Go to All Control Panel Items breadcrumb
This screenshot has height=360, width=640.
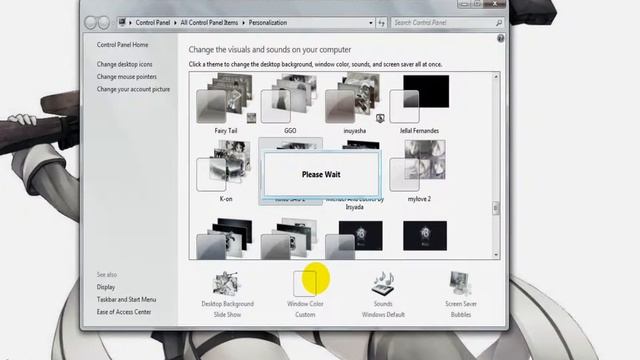click(209, 23)
